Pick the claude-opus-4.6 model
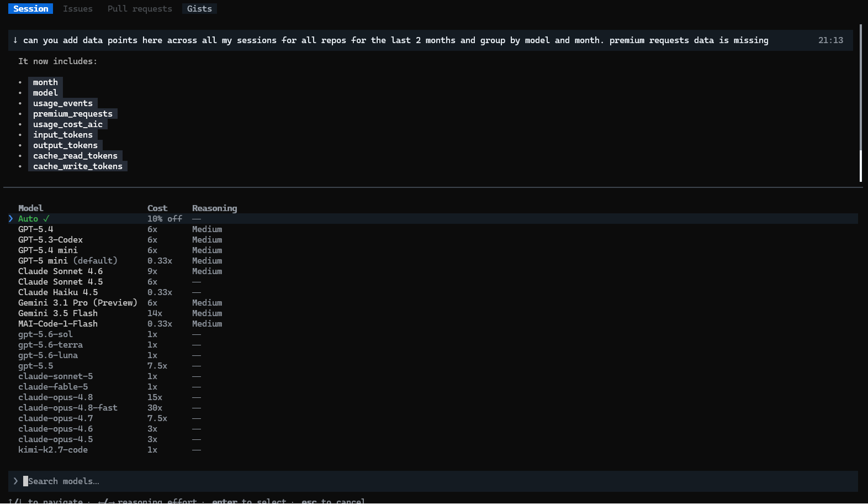 click(55, 429)
